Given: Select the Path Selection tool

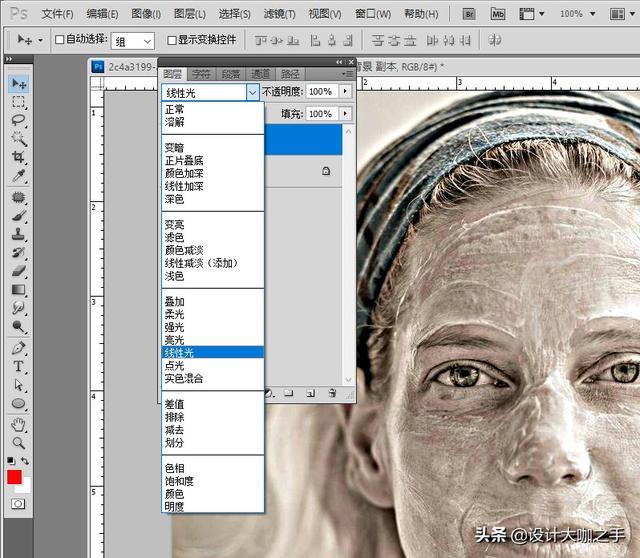Looking at the screenshot, I should click(19, 385).
